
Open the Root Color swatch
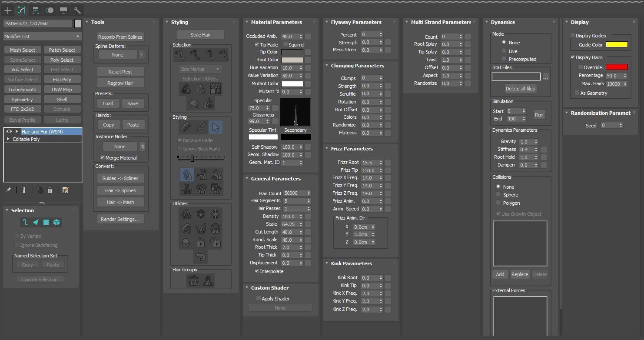(292, 60)
